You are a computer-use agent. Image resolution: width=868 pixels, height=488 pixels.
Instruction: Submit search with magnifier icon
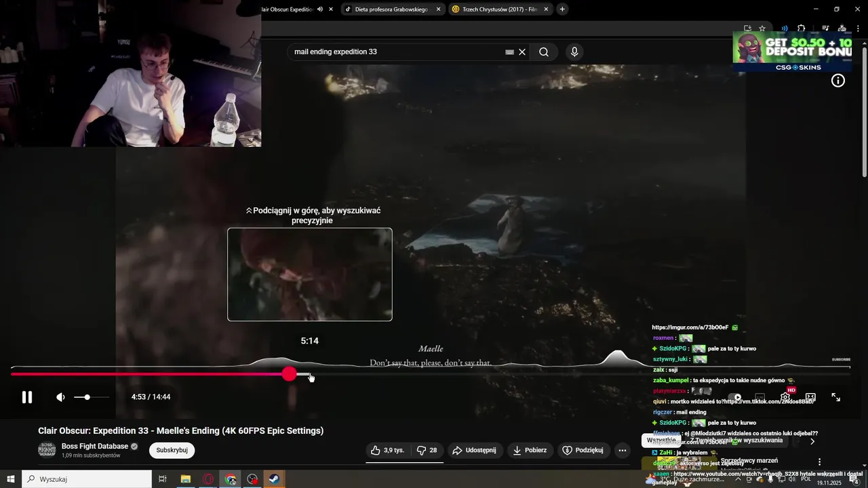(544, 52)
